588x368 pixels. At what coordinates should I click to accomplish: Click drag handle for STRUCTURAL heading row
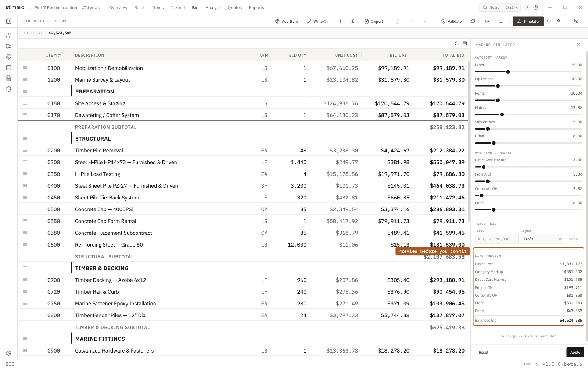(25, 138)
